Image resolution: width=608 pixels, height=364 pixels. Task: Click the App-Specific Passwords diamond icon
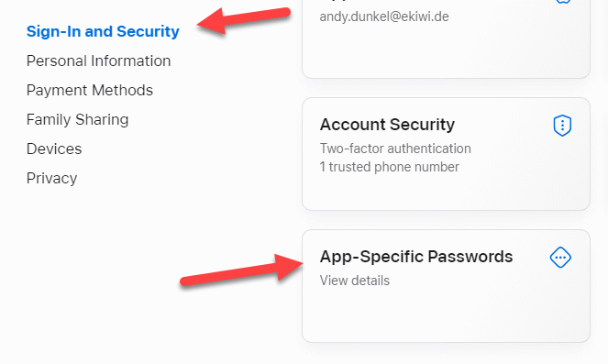(560, 258)
